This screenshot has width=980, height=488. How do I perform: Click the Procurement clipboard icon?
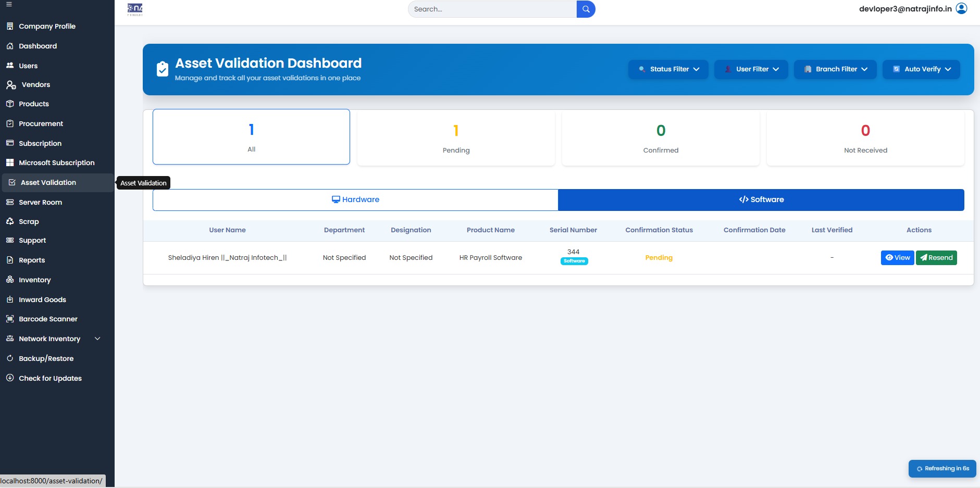pyautogui.click(x=10, y=123)
